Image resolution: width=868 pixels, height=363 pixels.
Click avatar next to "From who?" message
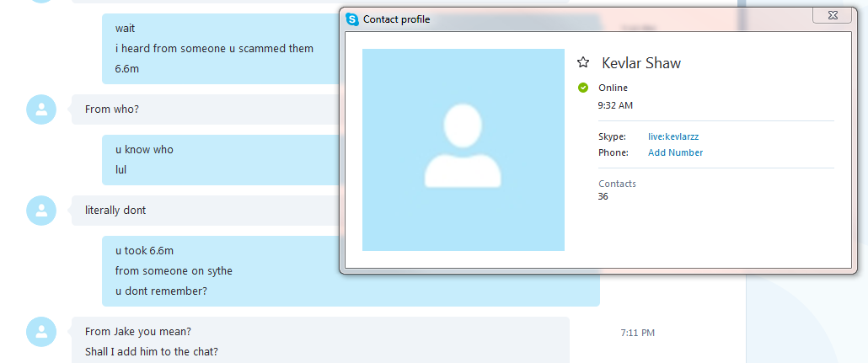tap(41, 109)
